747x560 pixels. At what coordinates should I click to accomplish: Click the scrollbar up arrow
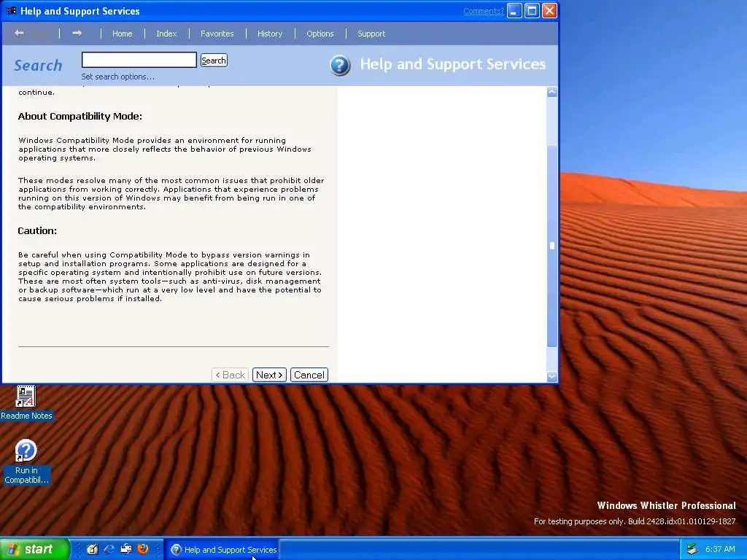(x=552, y=92)
